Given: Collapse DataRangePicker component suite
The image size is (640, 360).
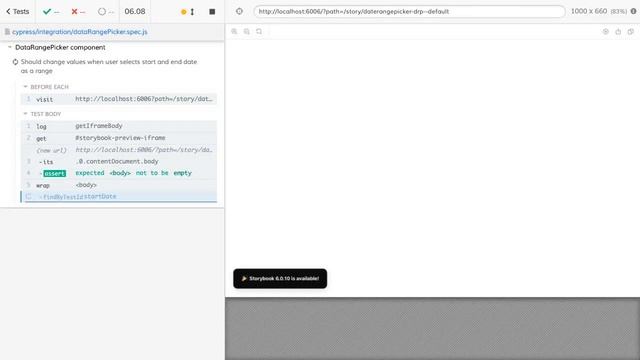Looking at the screenshot, I should [60, 47].
